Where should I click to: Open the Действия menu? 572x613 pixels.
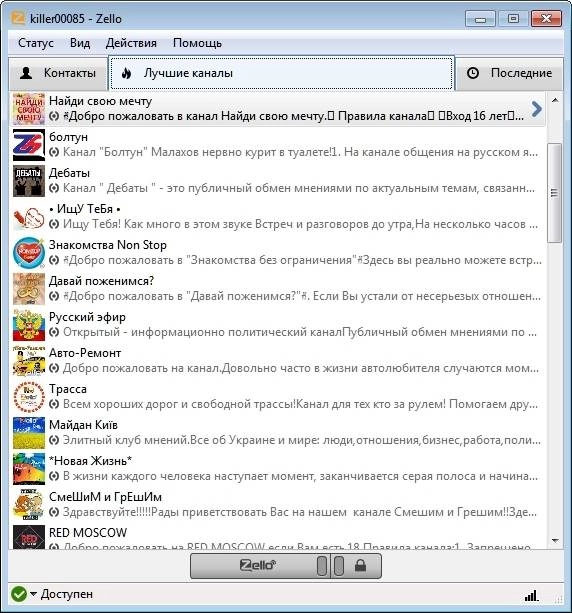click(x=131, y=43)
